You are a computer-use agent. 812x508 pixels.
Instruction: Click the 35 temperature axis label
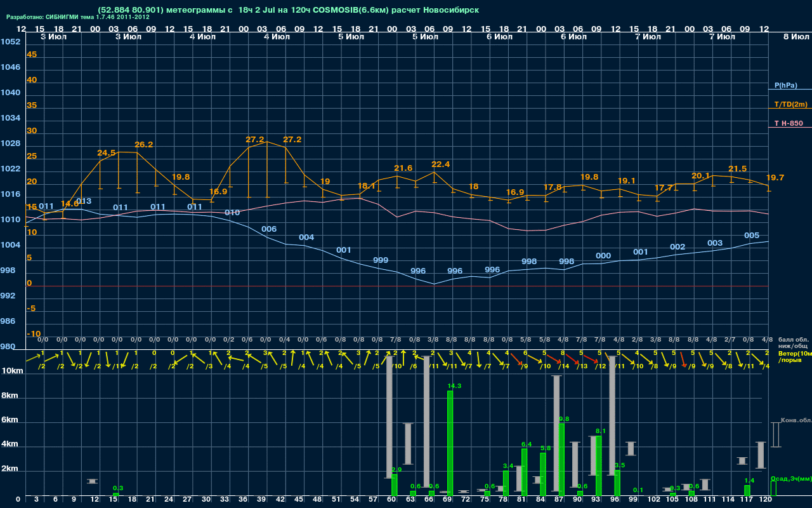pyautogui.click(x=32, y=105)
